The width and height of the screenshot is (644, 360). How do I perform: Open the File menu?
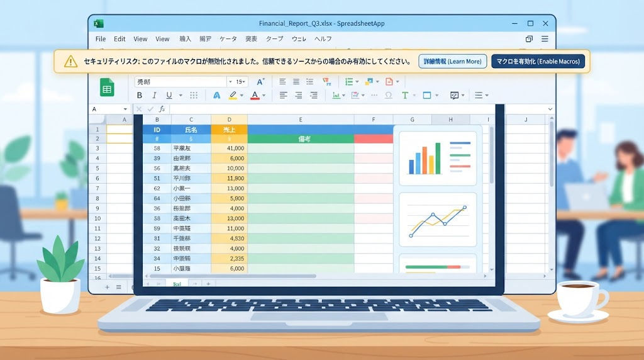tap(101, 38)
